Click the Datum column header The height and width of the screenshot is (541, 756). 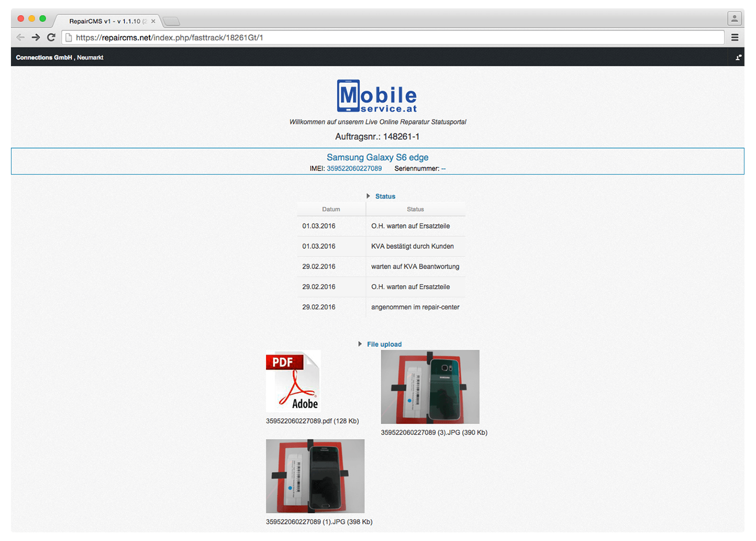click(331, 209)
